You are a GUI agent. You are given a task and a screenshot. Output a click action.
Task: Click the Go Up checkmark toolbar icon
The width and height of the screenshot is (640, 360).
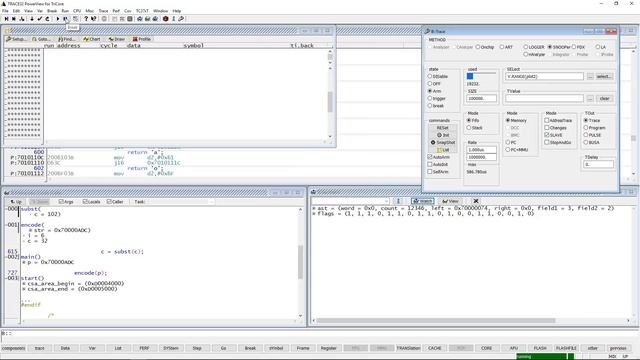[x=40, y=19]
